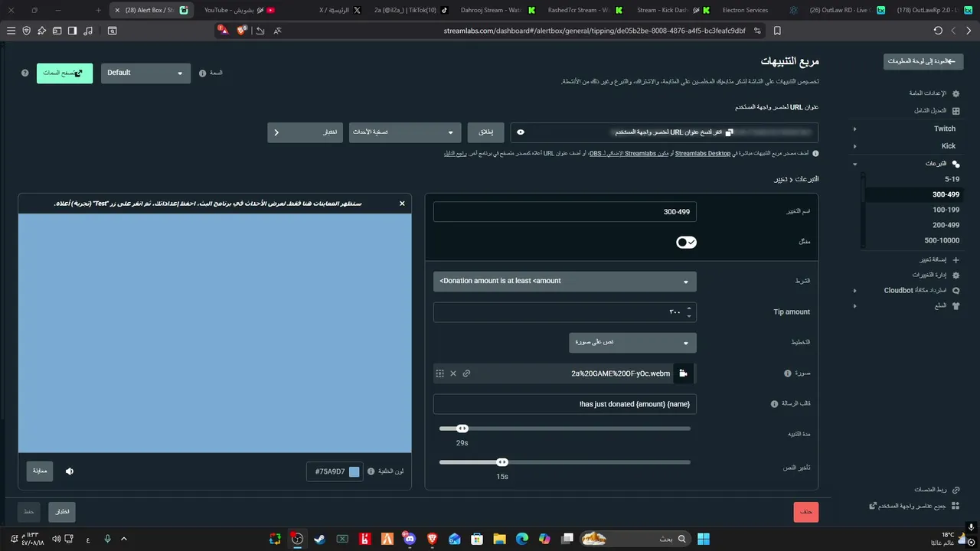980x551 pixels.
Task: Remove the 2a GAME webm file
Action: point(453,373)
